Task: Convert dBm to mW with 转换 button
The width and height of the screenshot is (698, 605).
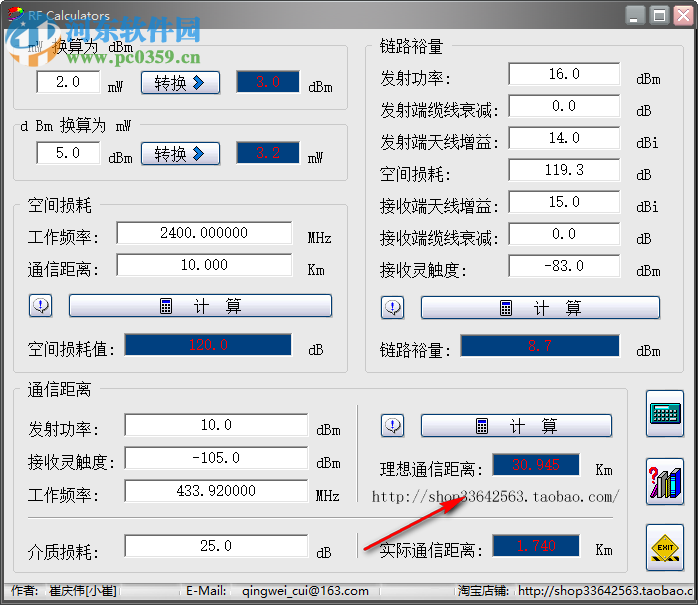Action: (180, 154)
